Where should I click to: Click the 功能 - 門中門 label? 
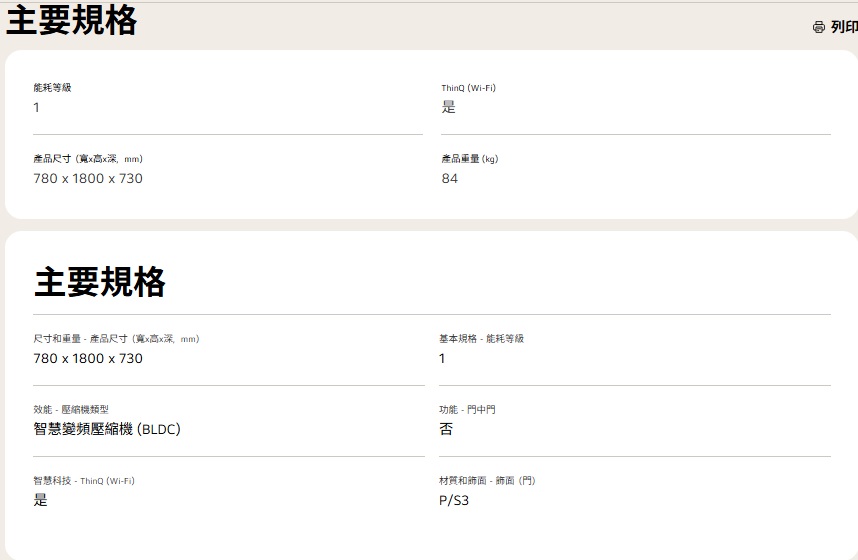pyautogui.click(x=467, y=410)
